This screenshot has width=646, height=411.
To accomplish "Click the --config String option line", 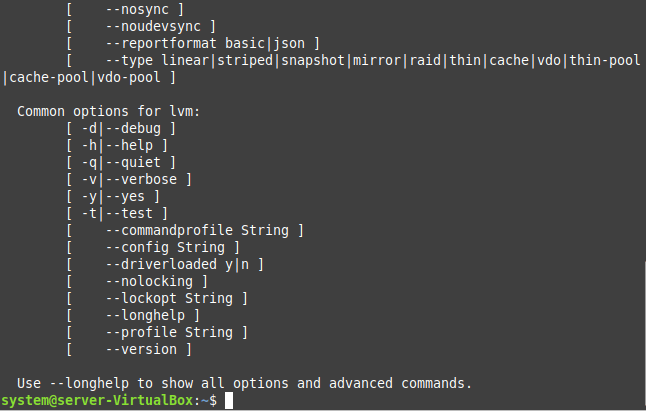I will click(x=153, y=248).
